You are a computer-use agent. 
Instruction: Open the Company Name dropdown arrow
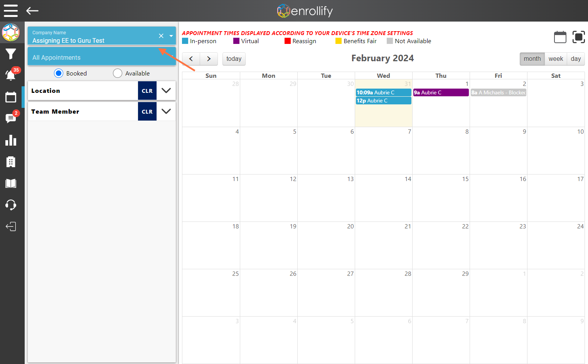171,36
